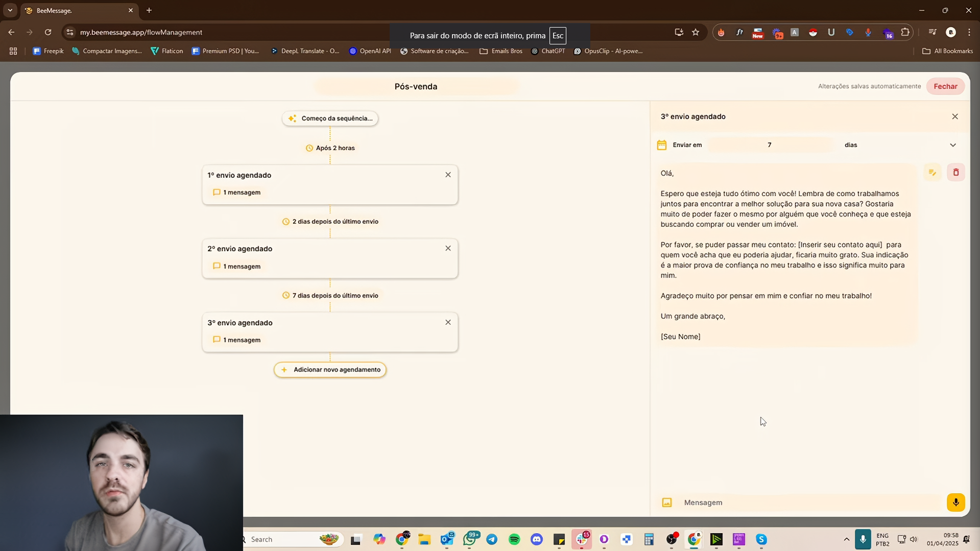This screenshot has width=980, height=551.
Task: Click the calendar icon beside Enviar em
Action: point(662,145)
